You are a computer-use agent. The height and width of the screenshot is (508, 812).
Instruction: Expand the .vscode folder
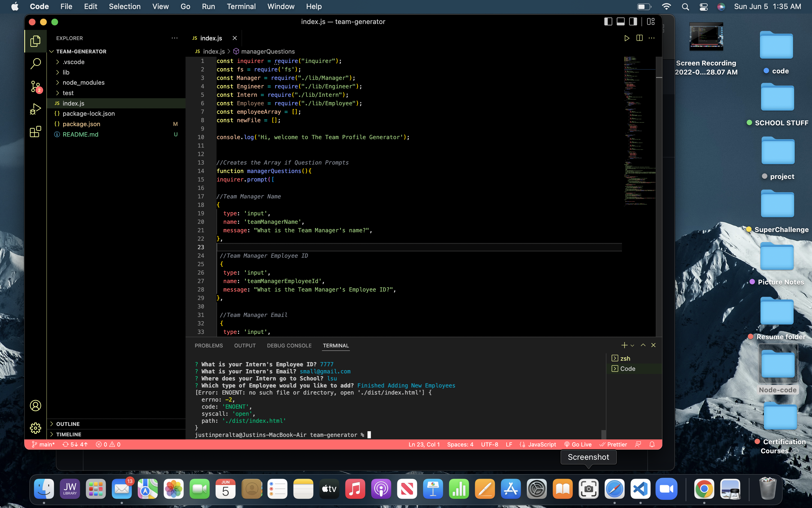click(116, 62)
